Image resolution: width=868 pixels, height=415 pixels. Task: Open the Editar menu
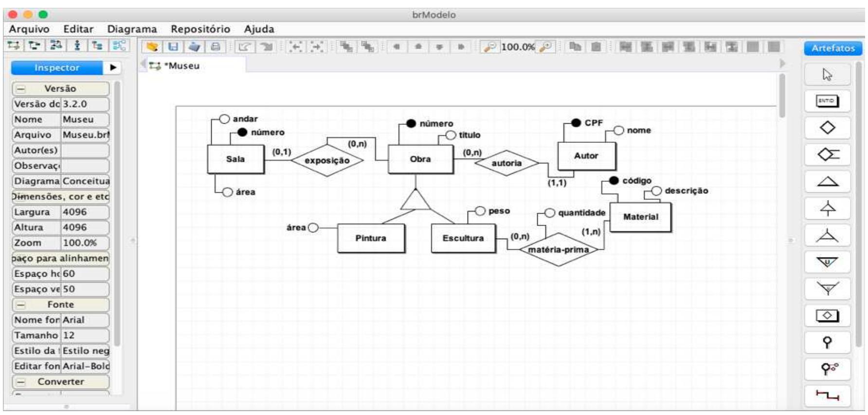click(78, 29)
